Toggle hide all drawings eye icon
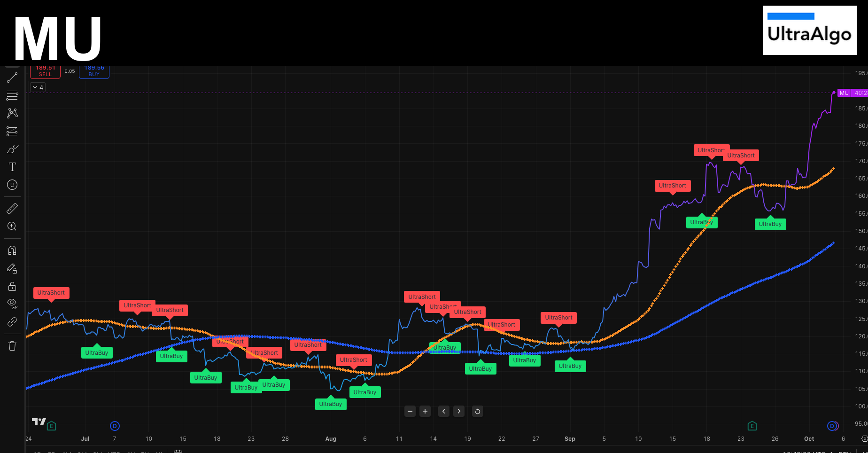868x453 pixels. click(12, 304)
